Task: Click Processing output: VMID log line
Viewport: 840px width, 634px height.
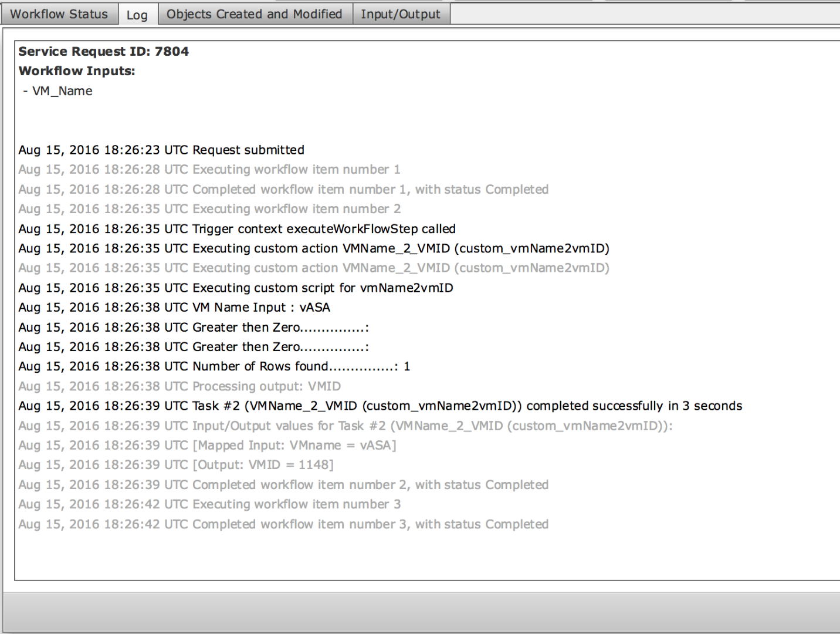Action: point(179,386)
